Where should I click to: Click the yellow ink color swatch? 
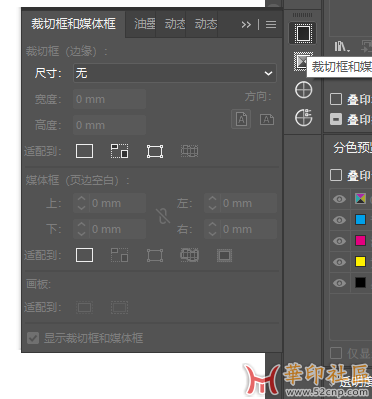point(360,262)
